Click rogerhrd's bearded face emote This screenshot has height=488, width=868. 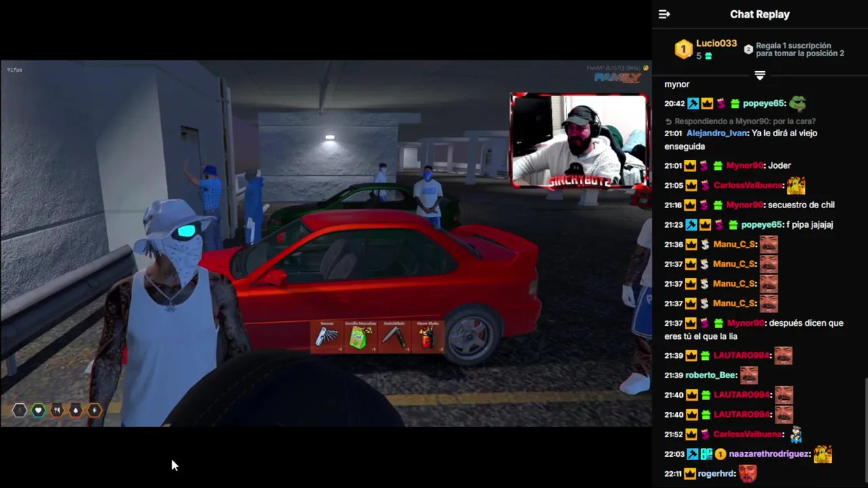click(747, 473)
